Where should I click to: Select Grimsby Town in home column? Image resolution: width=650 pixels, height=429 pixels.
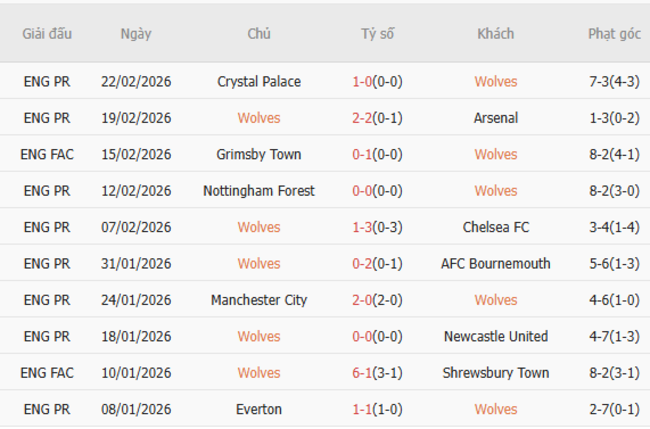[x=259, y=155]
